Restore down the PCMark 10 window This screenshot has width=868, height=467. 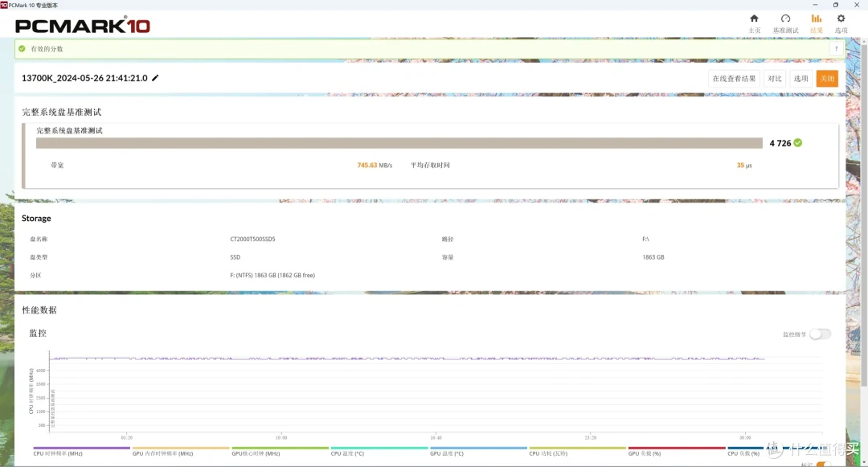835,5
